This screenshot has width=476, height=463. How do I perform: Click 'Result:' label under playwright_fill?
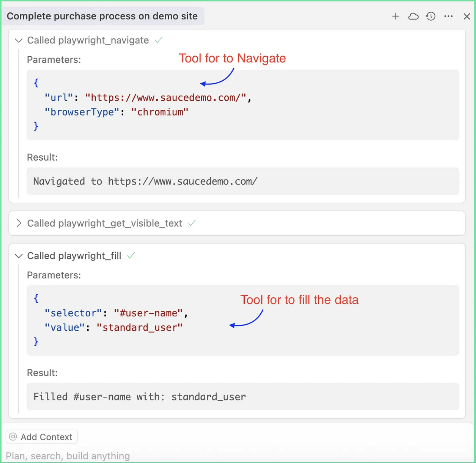click(x=42, y=373)
